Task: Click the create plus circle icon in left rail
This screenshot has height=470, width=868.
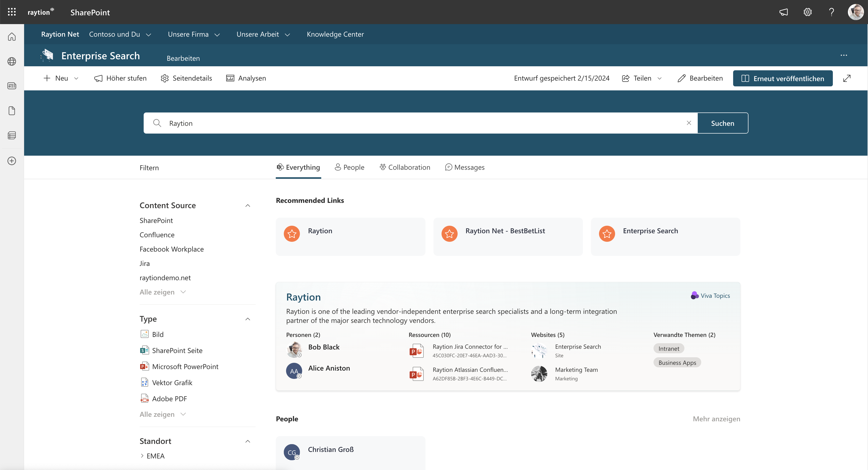Action: point(12,161)
